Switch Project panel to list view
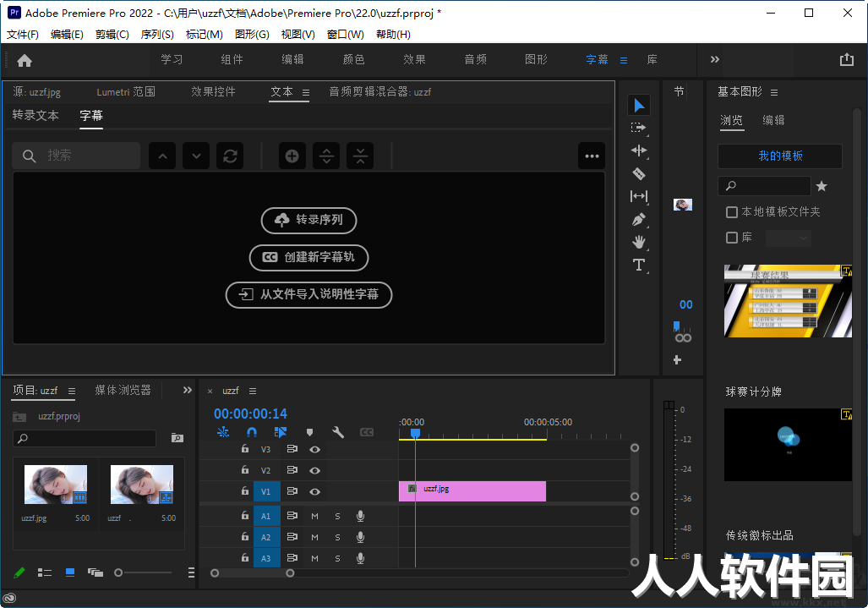The image size is (868, 608). pos(45,572)
